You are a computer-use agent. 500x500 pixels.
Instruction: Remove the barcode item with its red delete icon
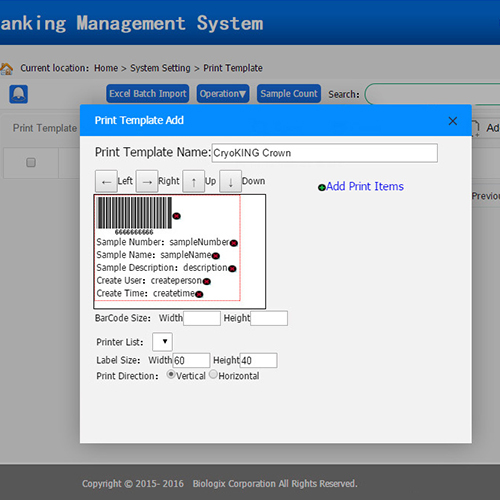(x=177, y=216)
